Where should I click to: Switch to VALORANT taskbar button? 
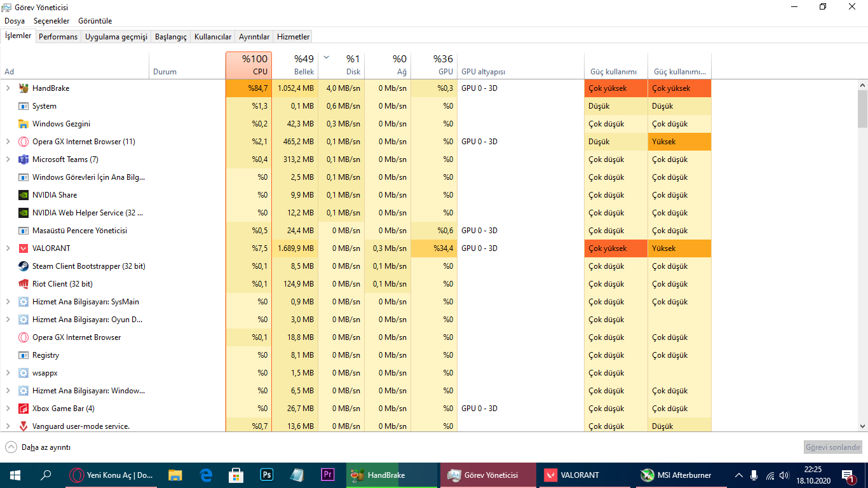(x=583, y=475)
